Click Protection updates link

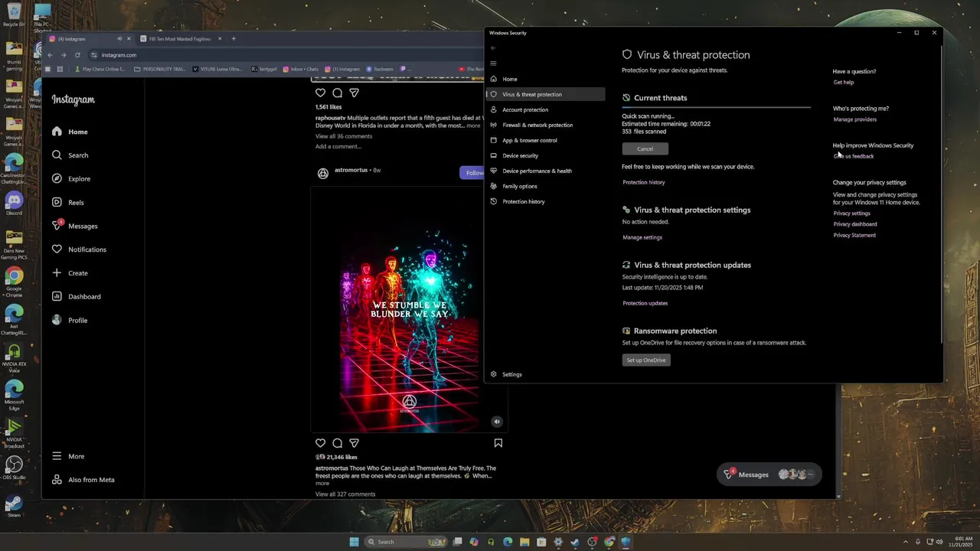click(645, 303)
